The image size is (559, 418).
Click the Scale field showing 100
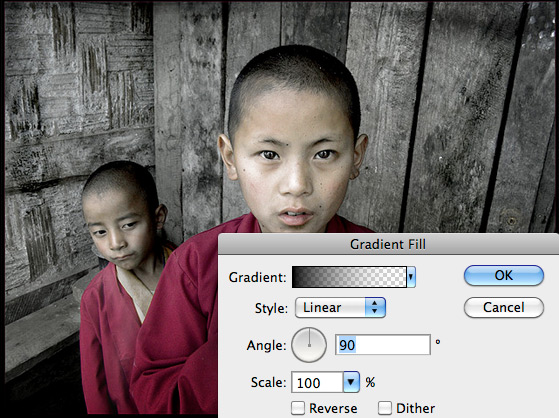317,382
